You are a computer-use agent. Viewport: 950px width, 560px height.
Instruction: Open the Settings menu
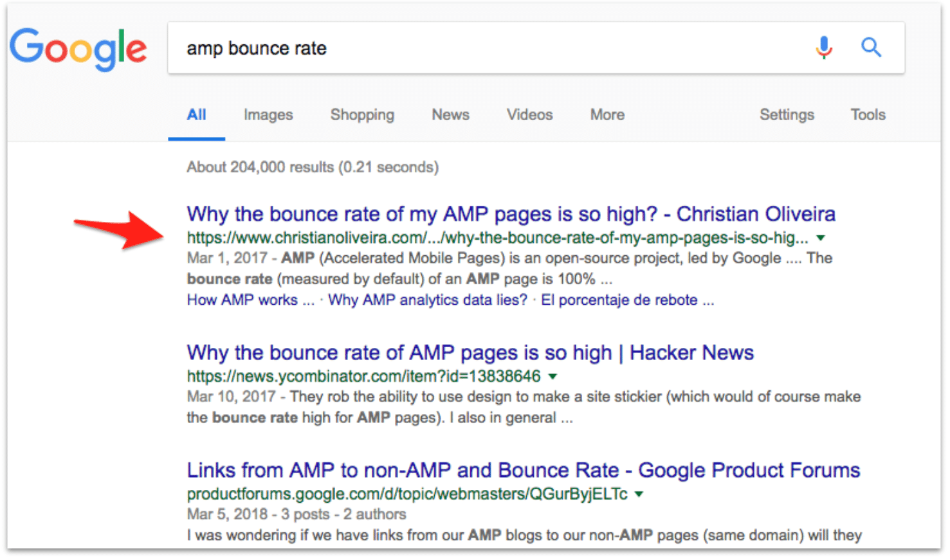pos(787,115)
